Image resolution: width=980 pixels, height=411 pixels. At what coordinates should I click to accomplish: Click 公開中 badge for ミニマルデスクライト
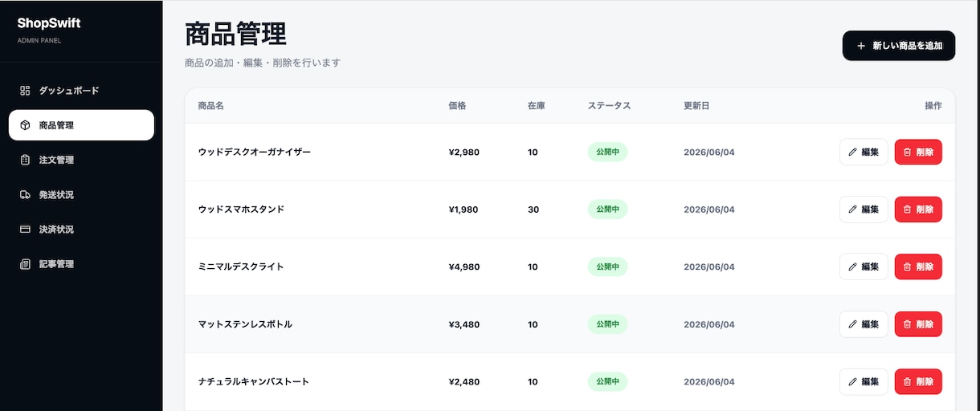pos(607,267)
